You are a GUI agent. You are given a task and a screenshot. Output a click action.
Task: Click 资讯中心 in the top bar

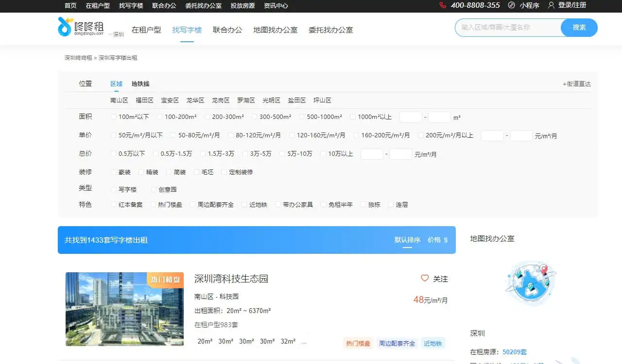pyautogui.click(x=276, y=6)
